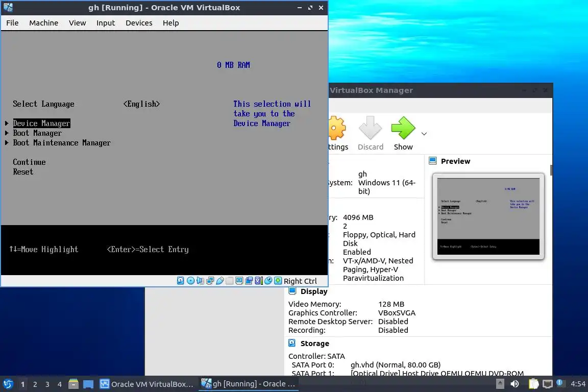Click the Display section monitor icon
This screenshot has height=392, width=588.
pyautogui.click(x=292, y=291)
